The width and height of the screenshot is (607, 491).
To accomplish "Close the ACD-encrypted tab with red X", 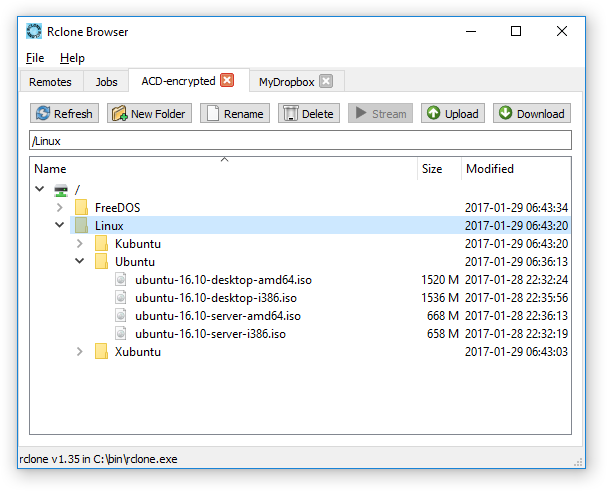I will [x=227, y=80].
